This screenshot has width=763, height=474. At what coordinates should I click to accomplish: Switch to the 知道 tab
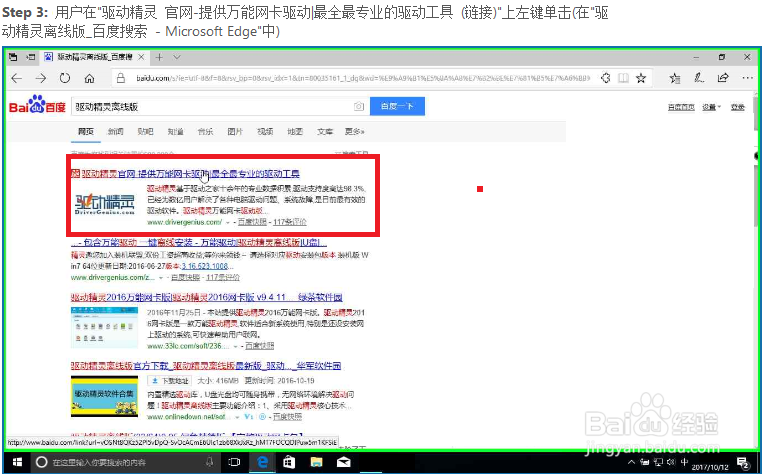coord(175,131)
